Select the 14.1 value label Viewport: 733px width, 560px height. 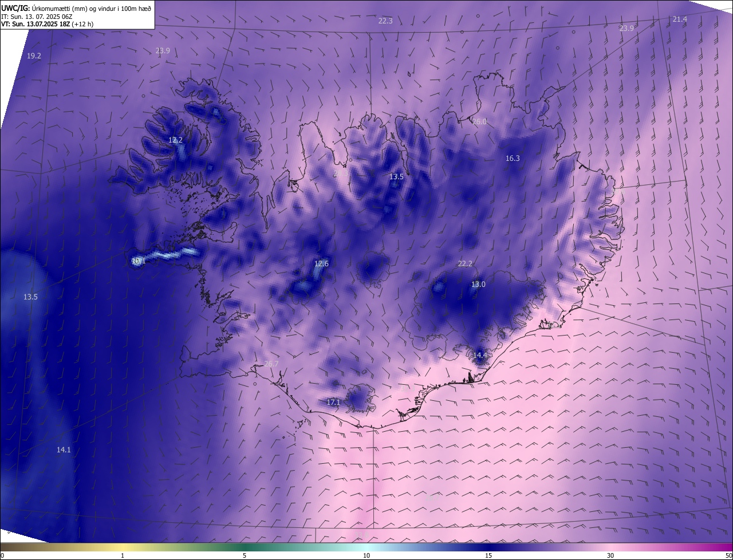64,450
